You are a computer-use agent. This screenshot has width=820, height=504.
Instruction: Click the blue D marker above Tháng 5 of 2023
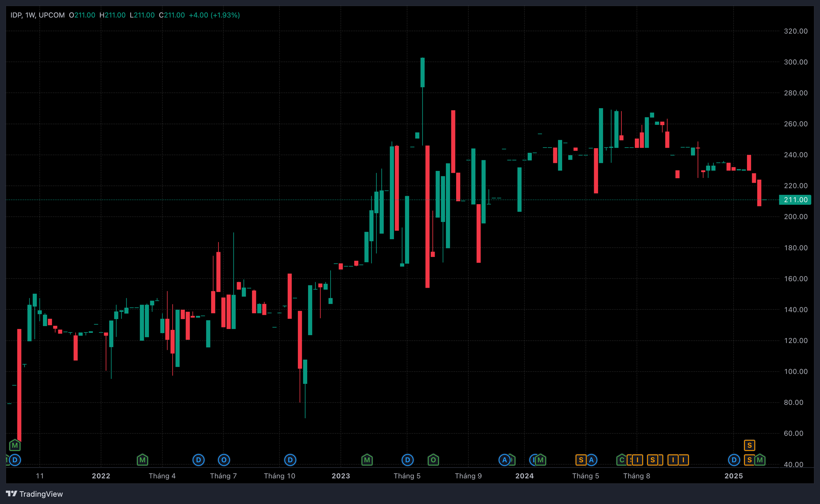point(408,460)
